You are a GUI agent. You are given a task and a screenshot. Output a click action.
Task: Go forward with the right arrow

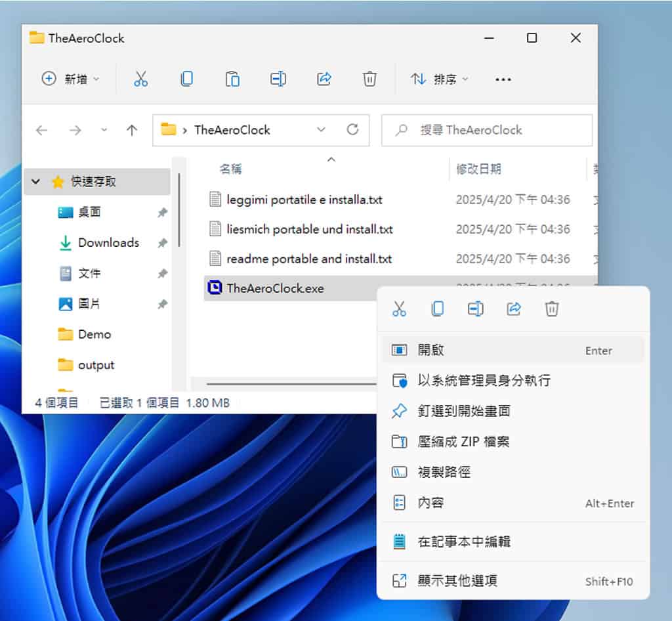pos(75,130)
